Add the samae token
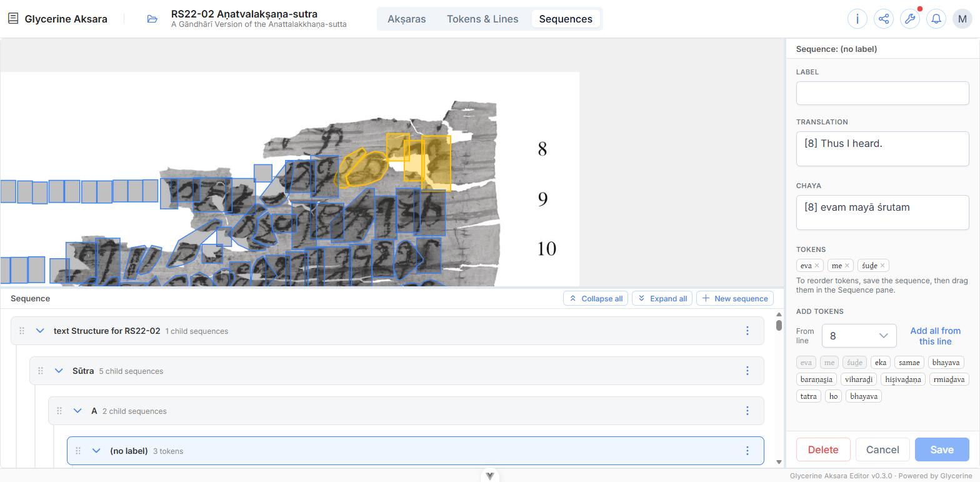Screen dimensions: 980x482 point(909,363)
